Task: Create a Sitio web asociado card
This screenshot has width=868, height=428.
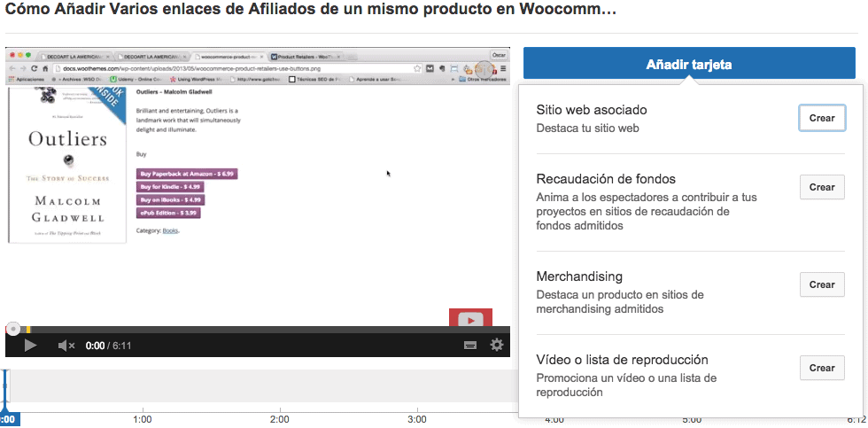Action: click(x=822, y=118)
